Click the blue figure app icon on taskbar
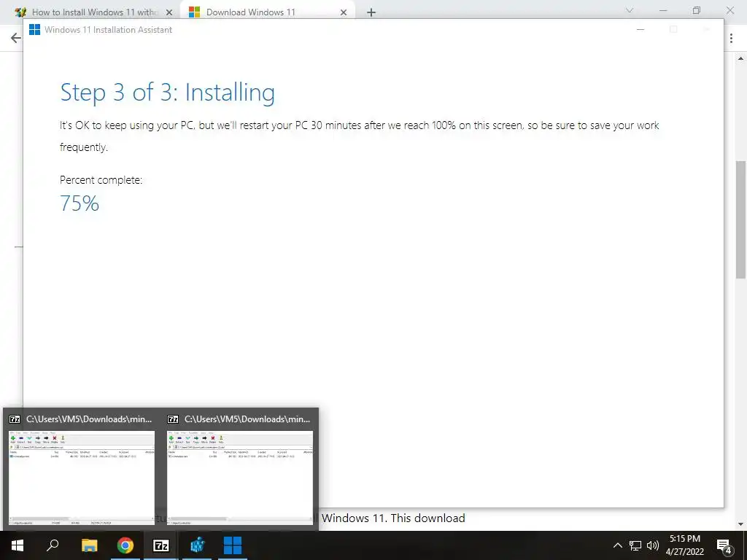 (x=197, y=545)
